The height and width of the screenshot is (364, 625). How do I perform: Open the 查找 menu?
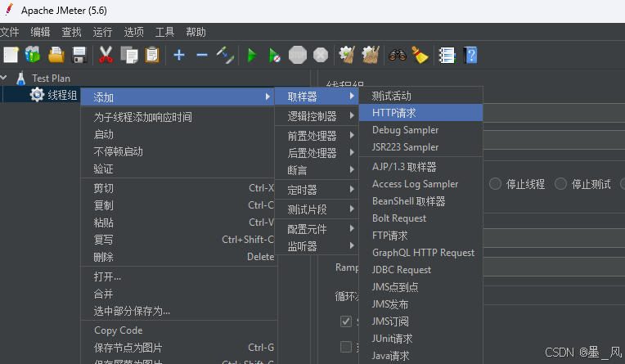(71, 32)
